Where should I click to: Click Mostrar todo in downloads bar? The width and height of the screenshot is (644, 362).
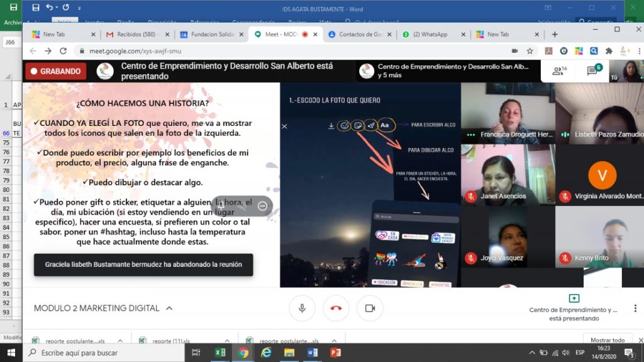coord(608,340)
